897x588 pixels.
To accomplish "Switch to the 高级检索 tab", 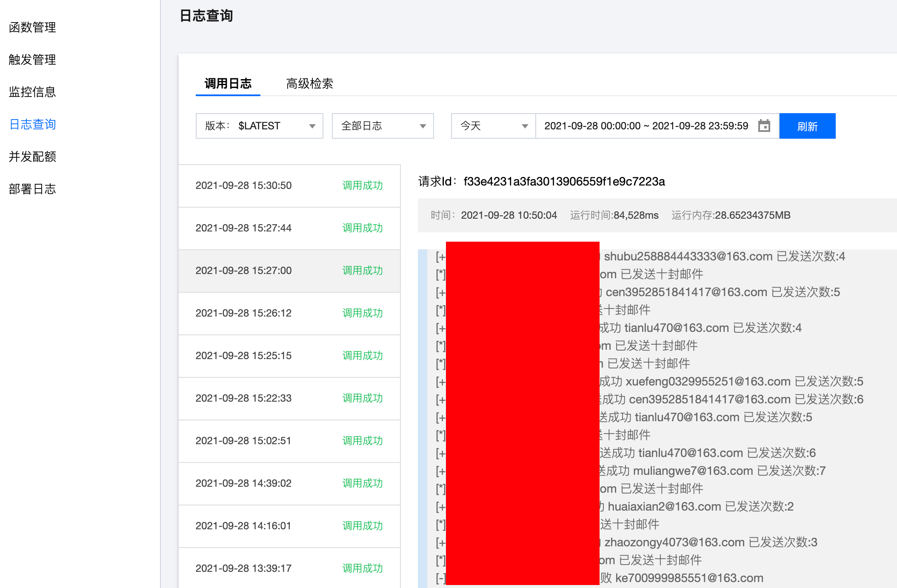I will pyautogui.click(x=309, y=83).
